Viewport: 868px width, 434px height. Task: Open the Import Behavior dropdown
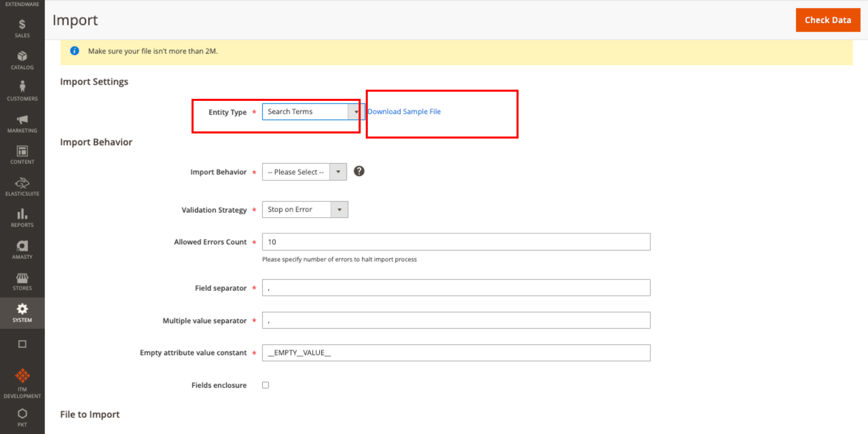[305, 172]
